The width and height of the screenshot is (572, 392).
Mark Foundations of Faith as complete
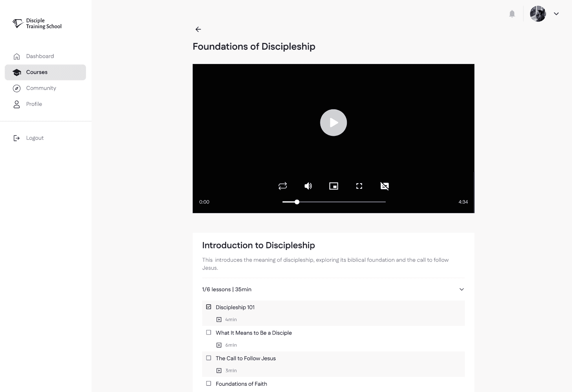click(x=209, y=383)
